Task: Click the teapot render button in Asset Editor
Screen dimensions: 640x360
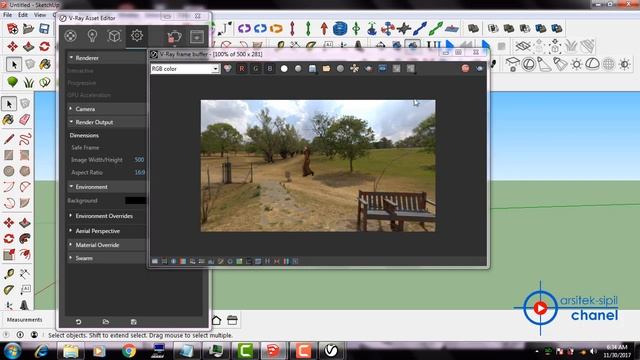Action: [x=174, y=37]
